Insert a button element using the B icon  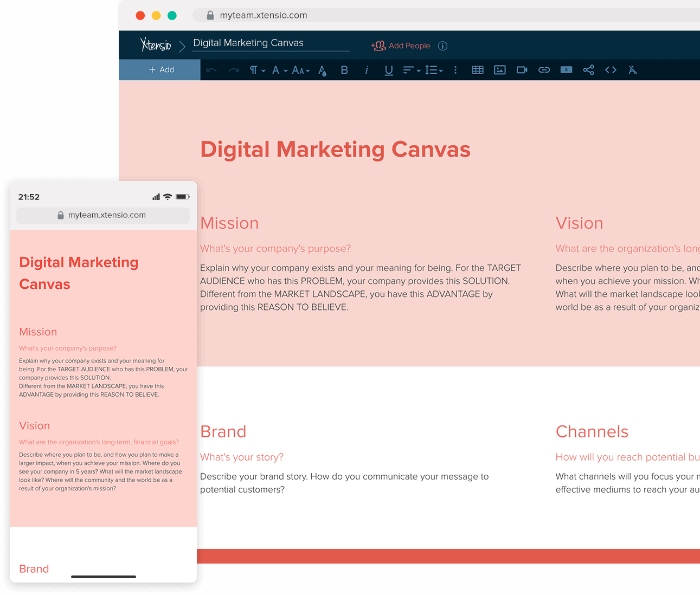[x=566, y=70]
